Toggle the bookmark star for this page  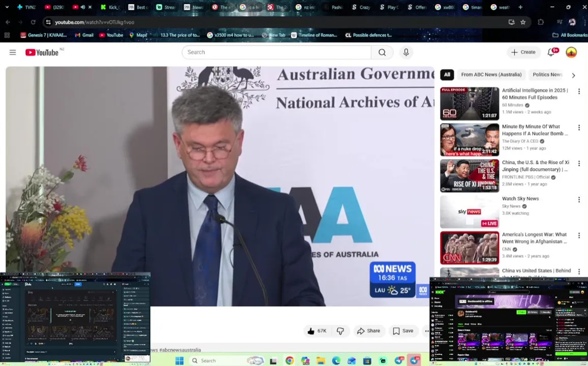tap(523, 22)
